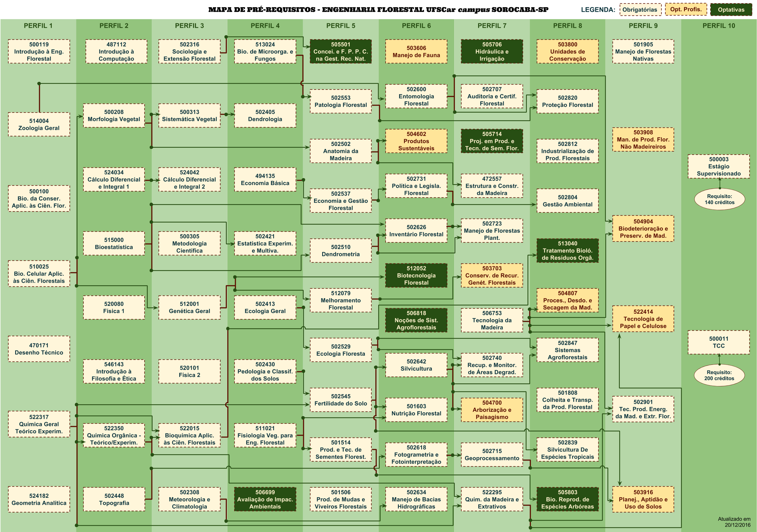Select 524042 Cálculo Diferencial e Integral 2
Viewport: 757px width, 532px height.
[x=190, y=179]
